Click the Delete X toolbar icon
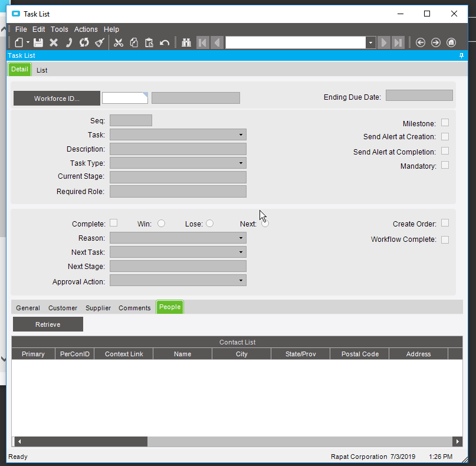 [x=54, y=42]
